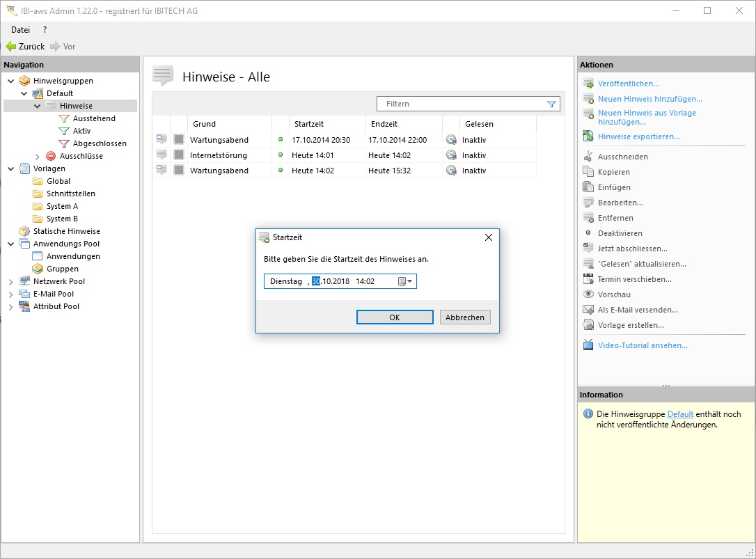Viewport: 756px width, 559px height.
Task: Collapse the Vorlagen tree node
Action: point(11,168)
